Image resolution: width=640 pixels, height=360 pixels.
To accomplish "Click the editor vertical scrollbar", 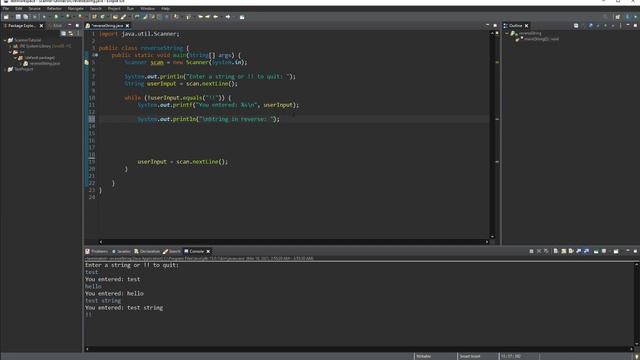I will pyautogui.click(x=492, y=134).
